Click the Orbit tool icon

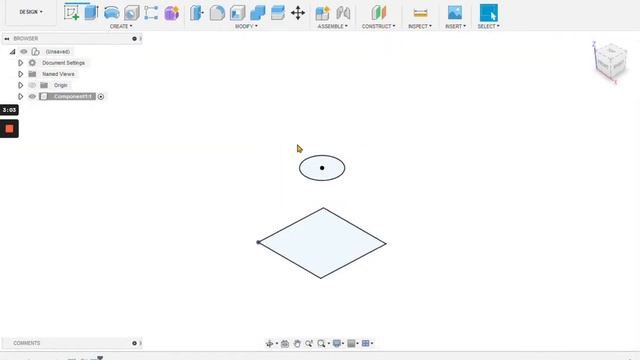click(269, 344)
